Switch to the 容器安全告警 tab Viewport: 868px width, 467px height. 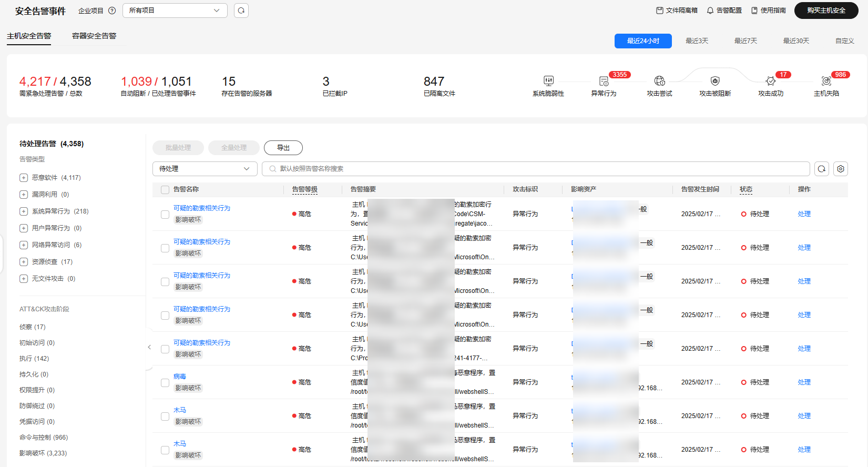pyautogui.click(x=94, y=36)
